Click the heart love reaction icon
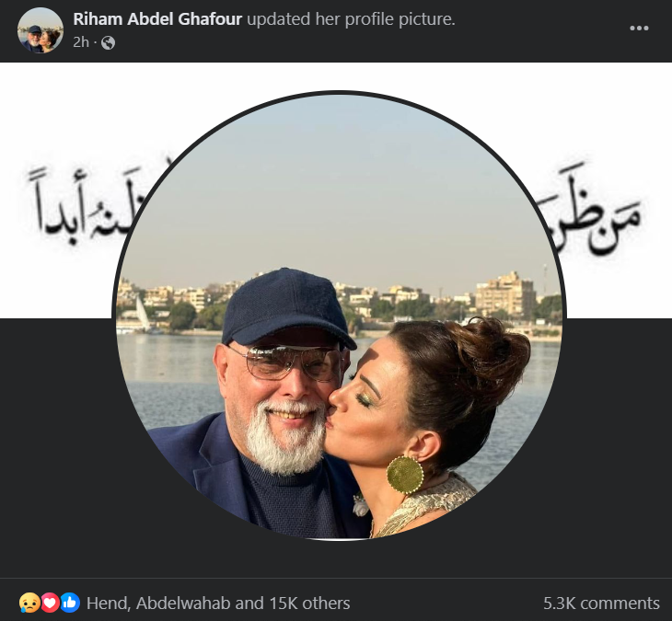 (50, 603)
